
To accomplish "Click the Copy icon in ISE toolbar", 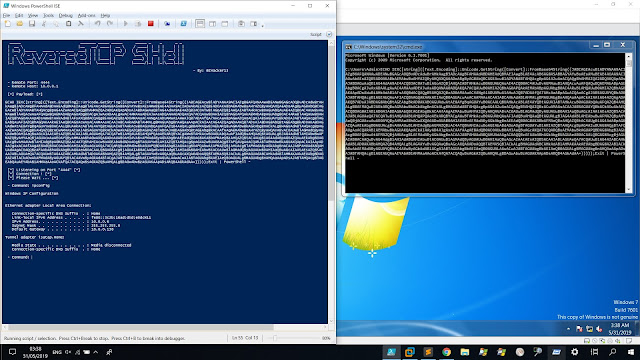I will [x=56, y=24].
